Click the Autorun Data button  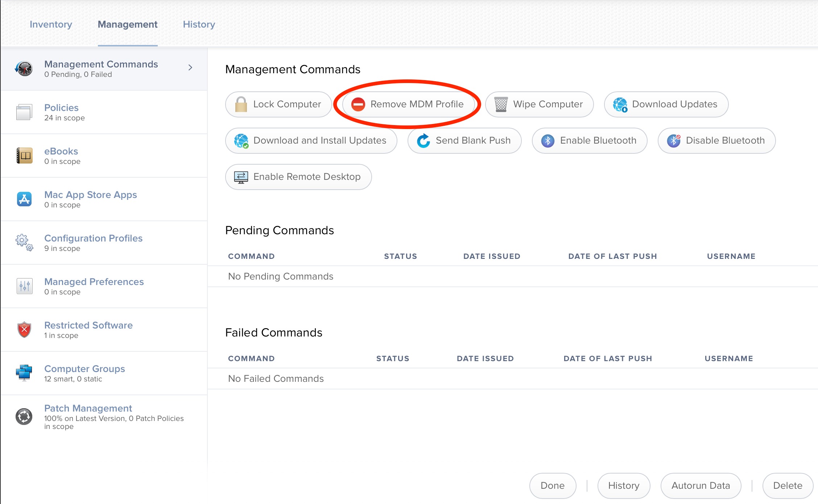[701, 486]
